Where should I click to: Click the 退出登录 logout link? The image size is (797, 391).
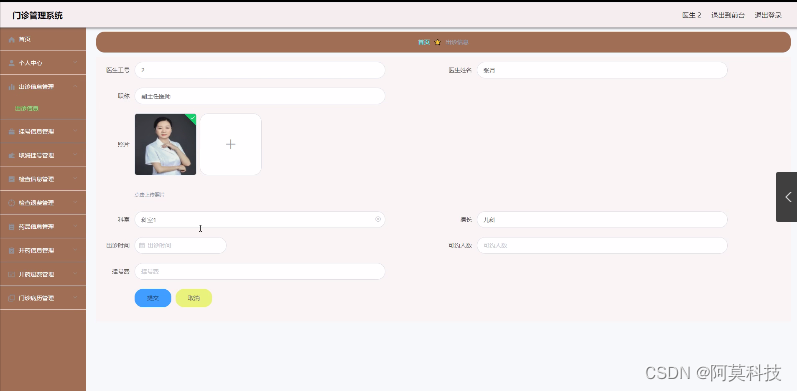768,15
